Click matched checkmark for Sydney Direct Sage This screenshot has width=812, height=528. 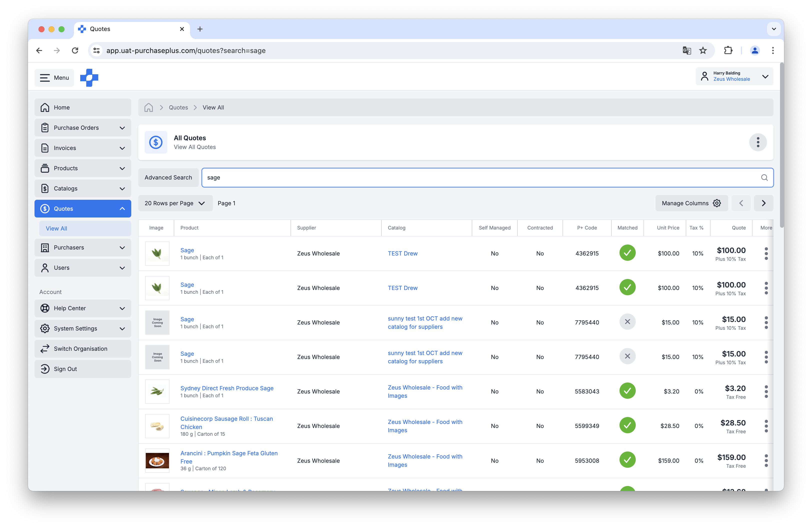[627, 391]
